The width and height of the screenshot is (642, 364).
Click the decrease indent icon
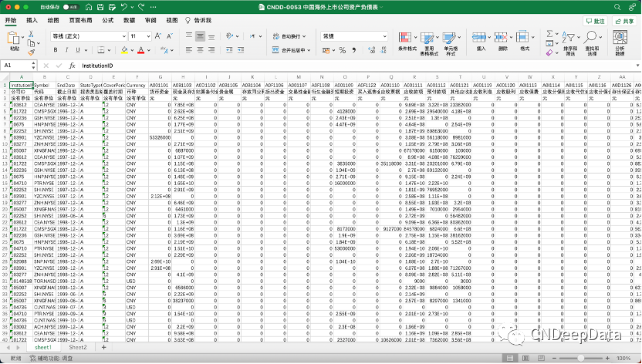tap(229, 50)
